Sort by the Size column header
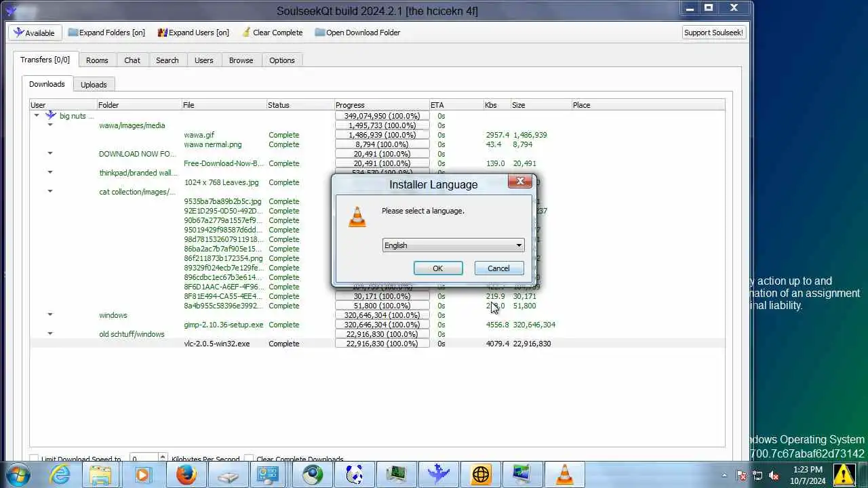Screen dimensions: 868x488 coord(540,105)
